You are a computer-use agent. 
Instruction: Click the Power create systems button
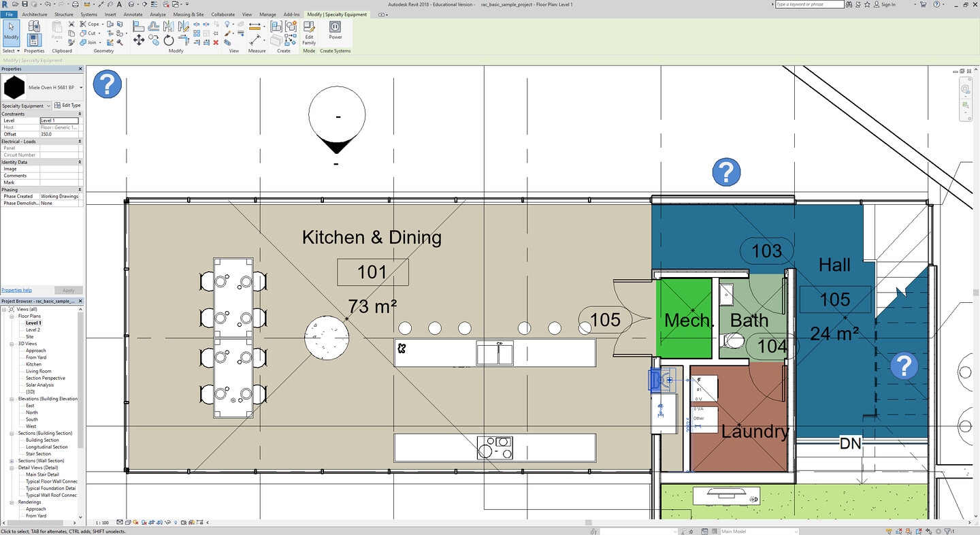click(335, 30)
